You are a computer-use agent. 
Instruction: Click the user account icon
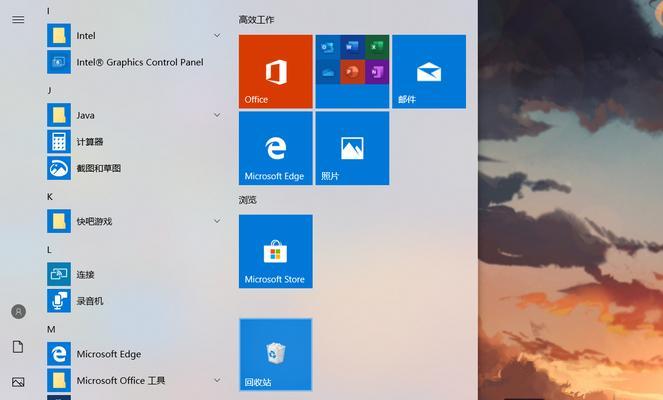18,312
